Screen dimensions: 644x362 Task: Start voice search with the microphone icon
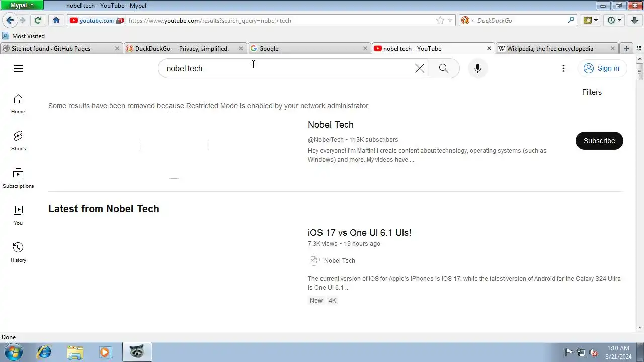point(478,68)
